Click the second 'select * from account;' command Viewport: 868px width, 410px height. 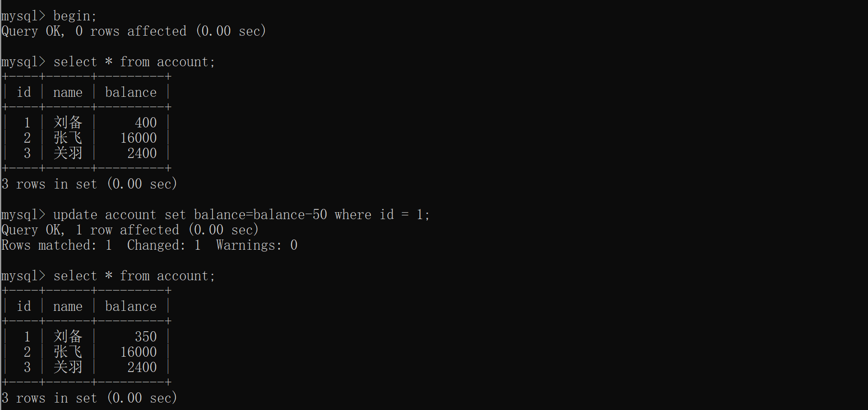click(x=134, y=276)
